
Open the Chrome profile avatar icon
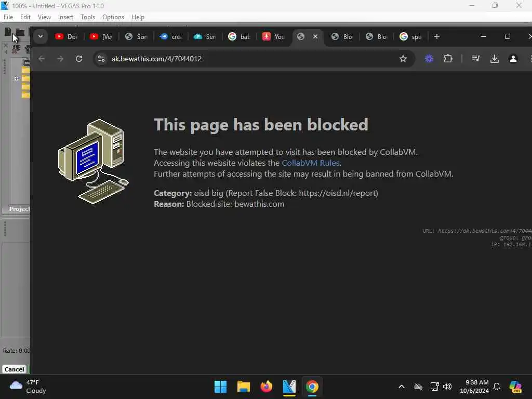[513, 59]
